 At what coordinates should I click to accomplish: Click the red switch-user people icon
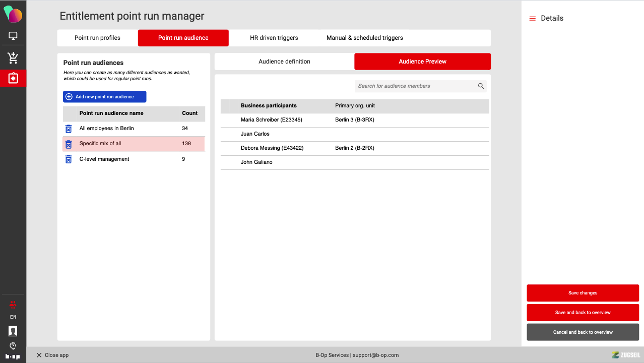coord(13,305)
